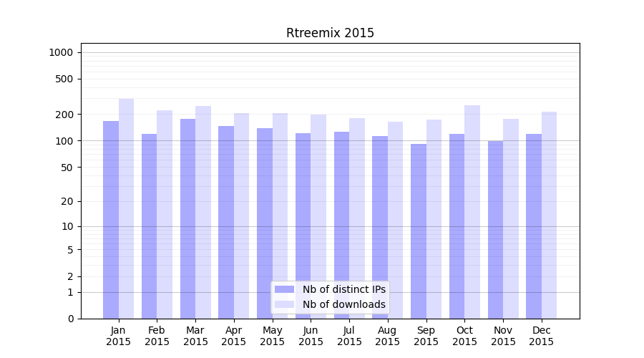Viewport: 644px width, 358px height.
Task: Select the November distinct IPs bar
Action: pyautogui.click(x=495, y=230)
